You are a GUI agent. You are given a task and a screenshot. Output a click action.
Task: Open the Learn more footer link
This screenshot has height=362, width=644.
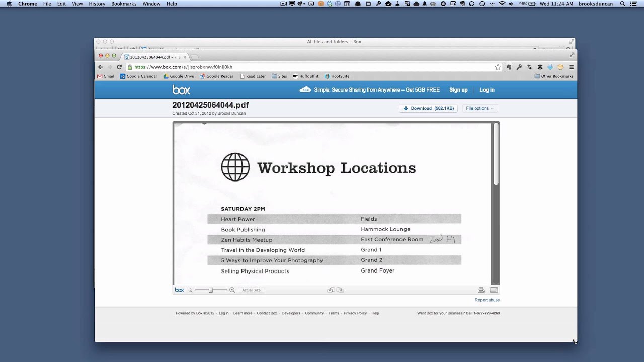243,313
